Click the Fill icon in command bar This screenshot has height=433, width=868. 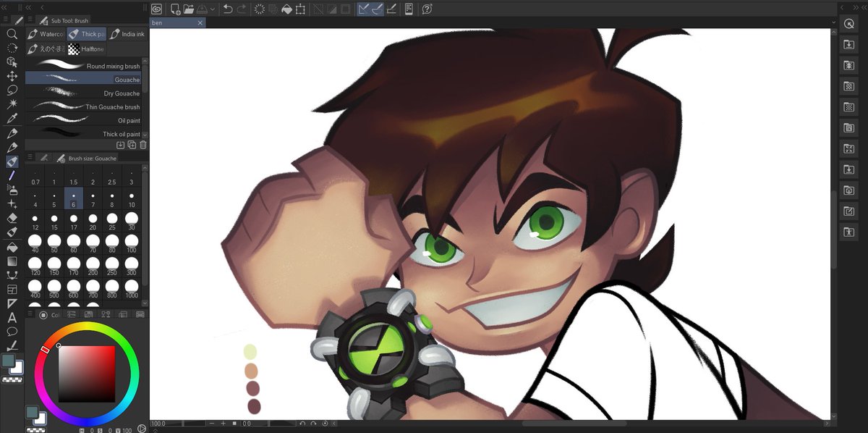[286, 9]
